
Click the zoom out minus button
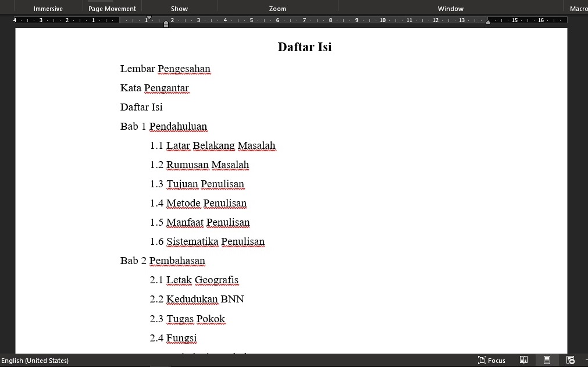click(x=586, y=360)
